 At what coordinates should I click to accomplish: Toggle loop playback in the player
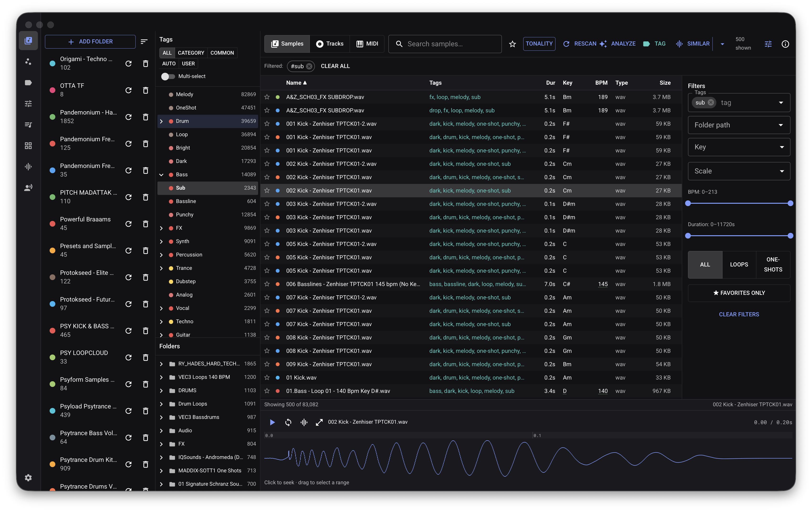[x=288, y=422]
